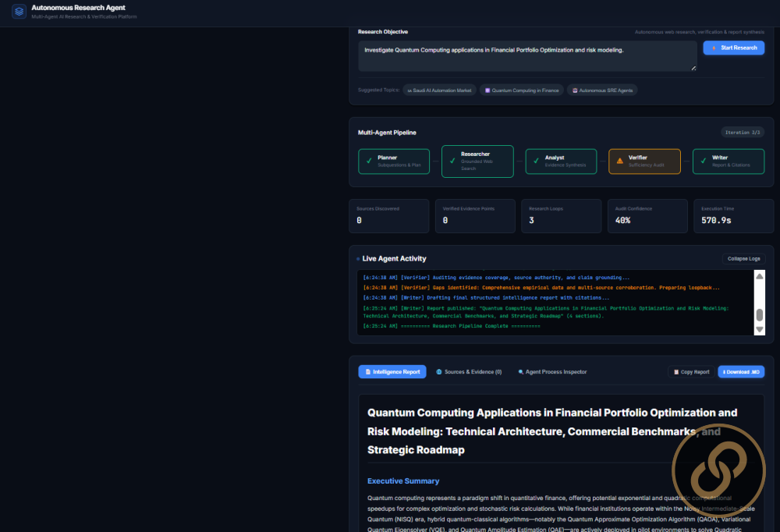The height and width of the screenshot is (532, 780).
Task: Start the research run
Action: [734, 48]
